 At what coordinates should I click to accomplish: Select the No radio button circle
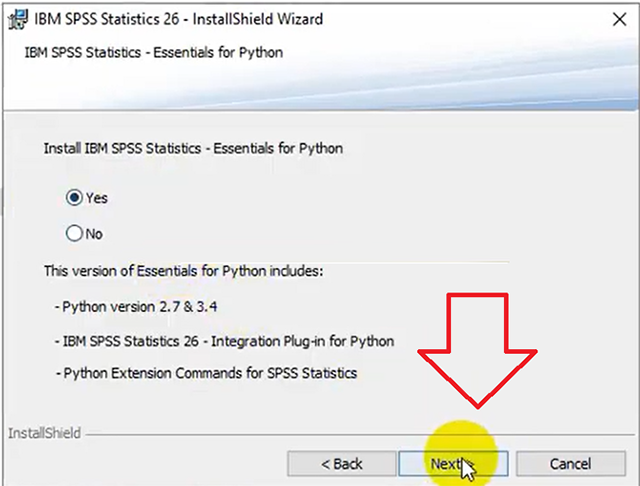tap(73, 234)
